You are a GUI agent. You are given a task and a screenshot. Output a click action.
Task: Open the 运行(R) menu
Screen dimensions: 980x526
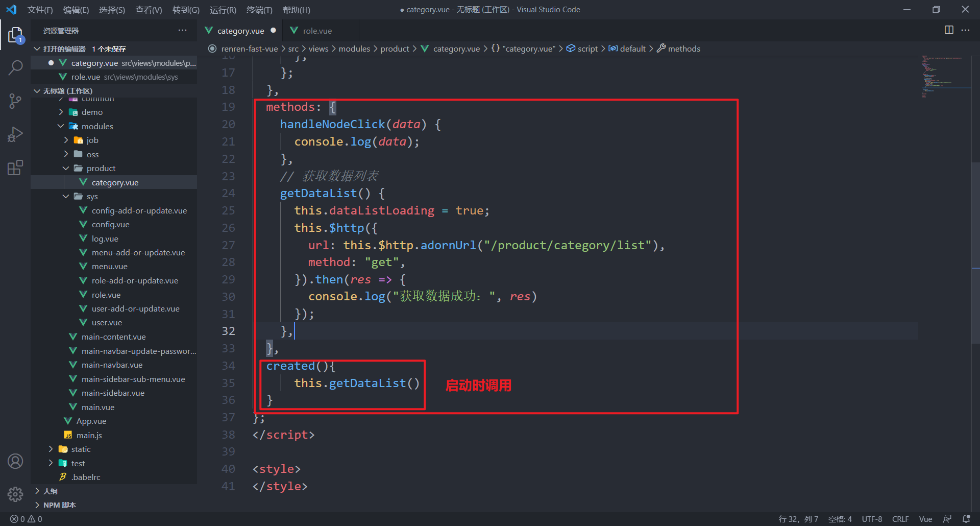(x=223, y=10)
